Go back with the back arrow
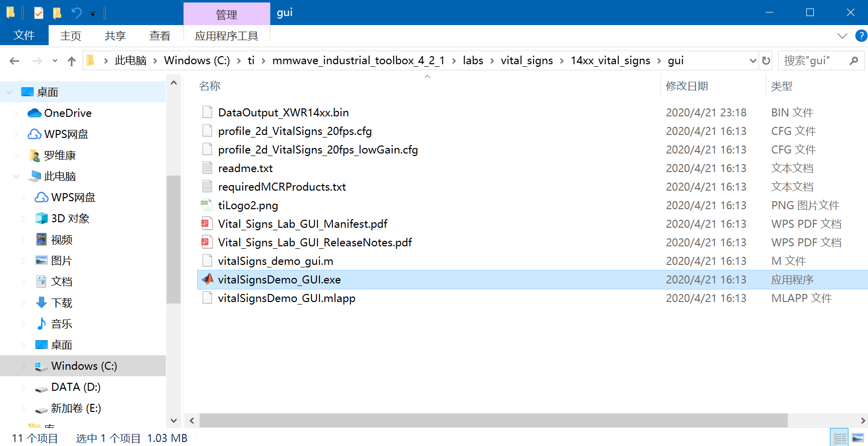This screenshot has width=868, height=446. coord(15,61)
